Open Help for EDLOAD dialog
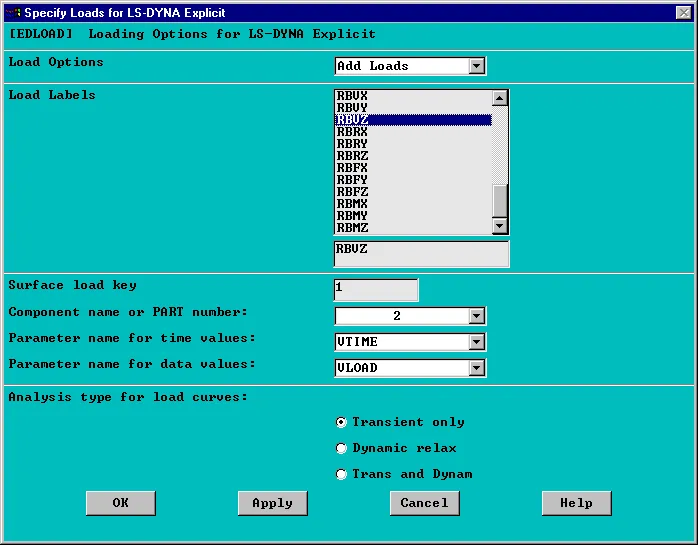698x545 pixels. (x=576, y=503)
